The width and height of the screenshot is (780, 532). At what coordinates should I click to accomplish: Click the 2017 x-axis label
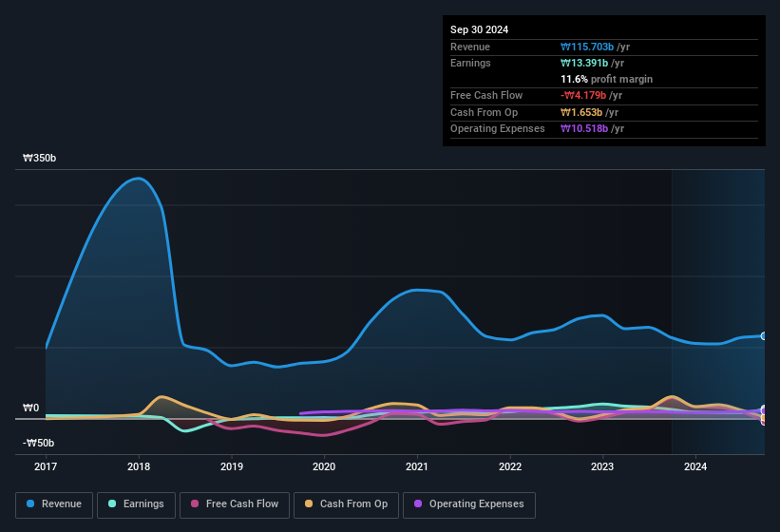[x=46, y=466]
